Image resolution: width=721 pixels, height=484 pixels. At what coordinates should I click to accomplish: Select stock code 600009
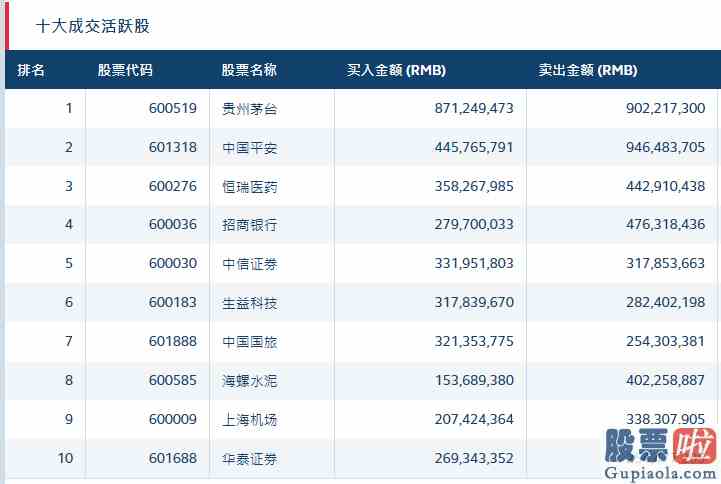pyautogui.click(x=173, y=419)
